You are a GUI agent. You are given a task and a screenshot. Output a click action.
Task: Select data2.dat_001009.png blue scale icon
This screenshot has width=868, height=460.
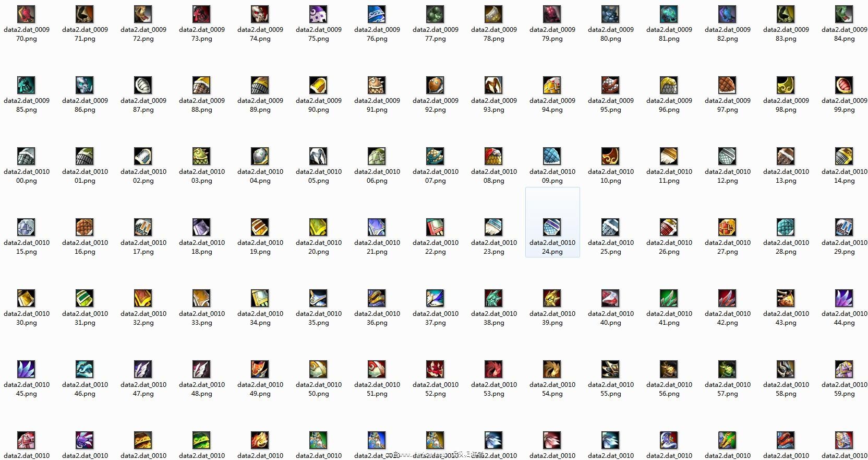click(552, 156)
